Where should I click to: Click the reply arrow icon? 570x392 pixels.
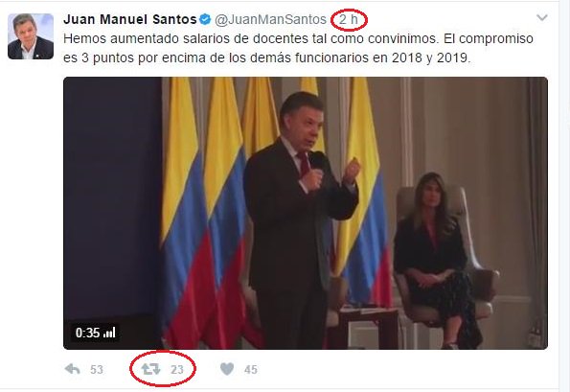(73, 369)
